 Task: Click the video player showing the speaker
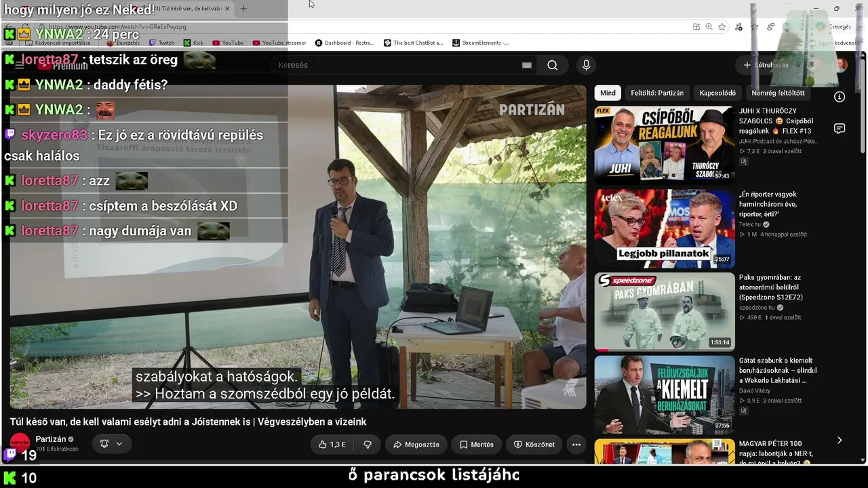tap(298, 247)
